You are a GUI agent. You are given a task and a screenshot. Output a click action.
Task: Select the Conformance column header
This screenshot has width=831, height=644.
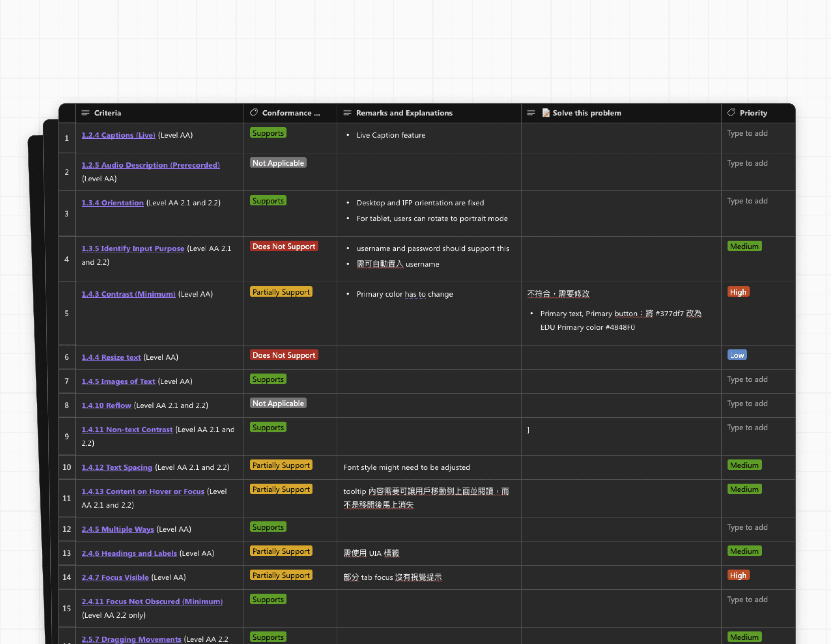(290, 113)
